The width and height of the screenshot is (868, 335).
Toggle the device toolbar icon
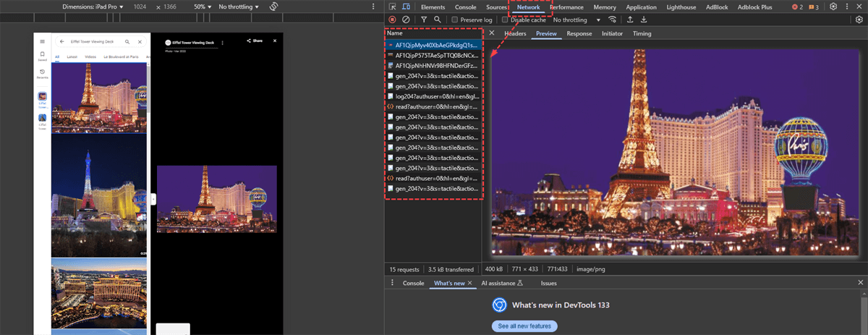[406, 7]
